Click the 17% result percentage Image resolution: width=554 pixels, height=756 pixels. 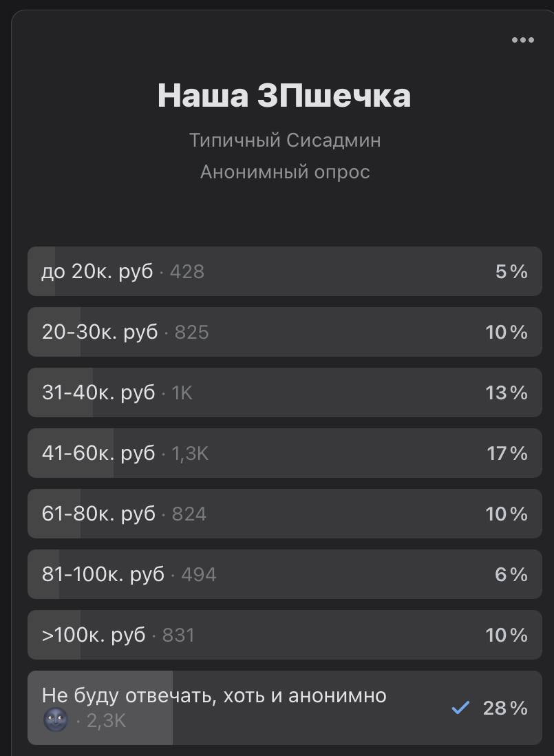[x=507, y=454]
